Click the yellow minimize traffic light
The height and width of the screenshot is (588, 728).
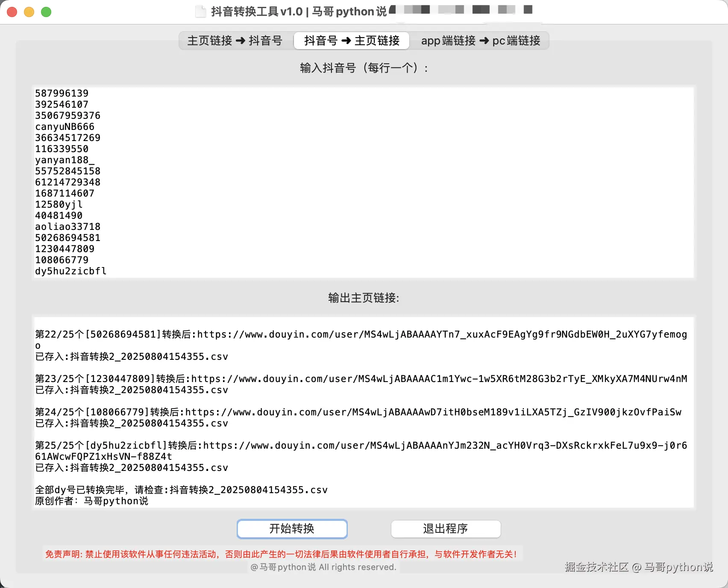point(29,12)
